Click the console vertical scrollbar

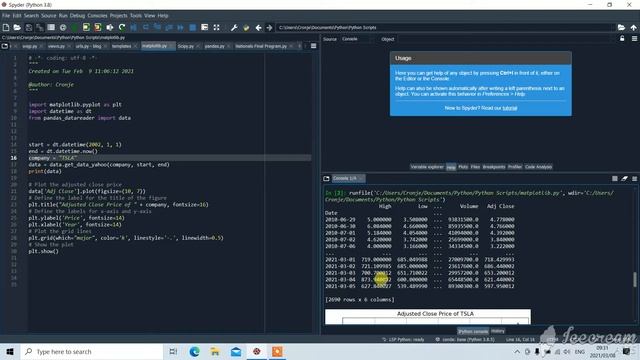click(x=635, y=279)
